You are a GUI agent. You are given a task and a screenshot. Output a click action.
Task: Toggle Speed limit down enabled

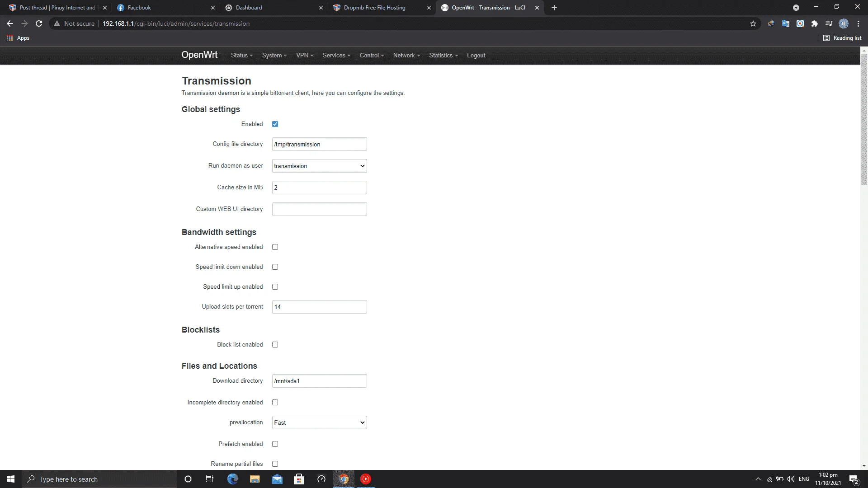(275, 267)
